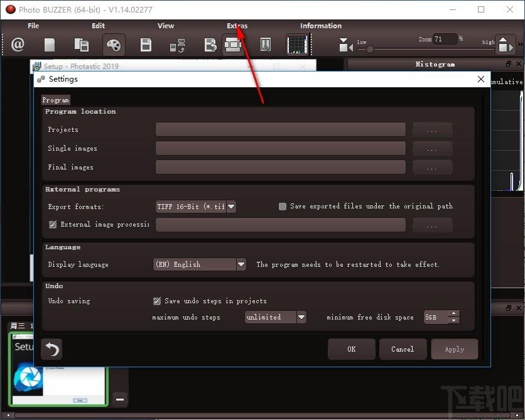This screenshot has width=525, height=420.
Task: Click the zoom out low icon
Action: click(346, 45)
